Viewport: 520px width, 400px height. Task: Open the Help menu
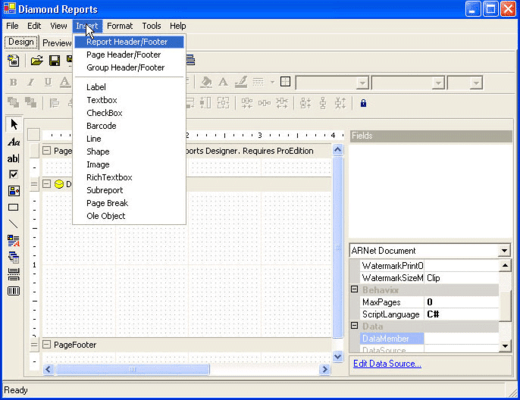pos(178,26)
